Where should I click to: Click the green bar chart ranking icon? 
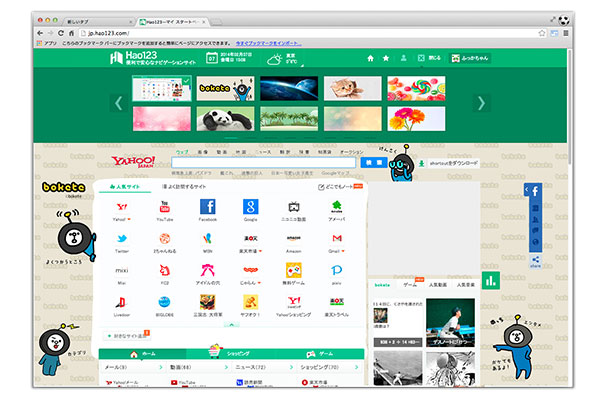[x=491, y=281]
